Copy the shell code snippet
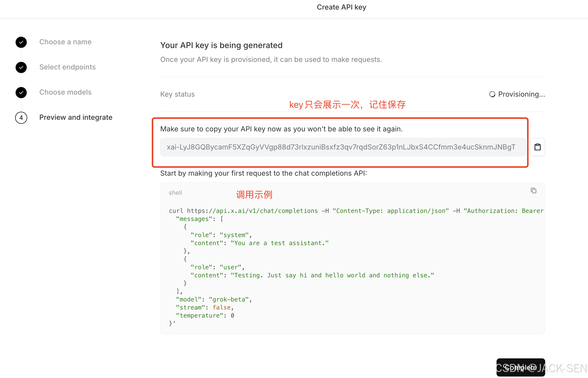588x378 pixels. pyautogui.click(x=533, y=191)
